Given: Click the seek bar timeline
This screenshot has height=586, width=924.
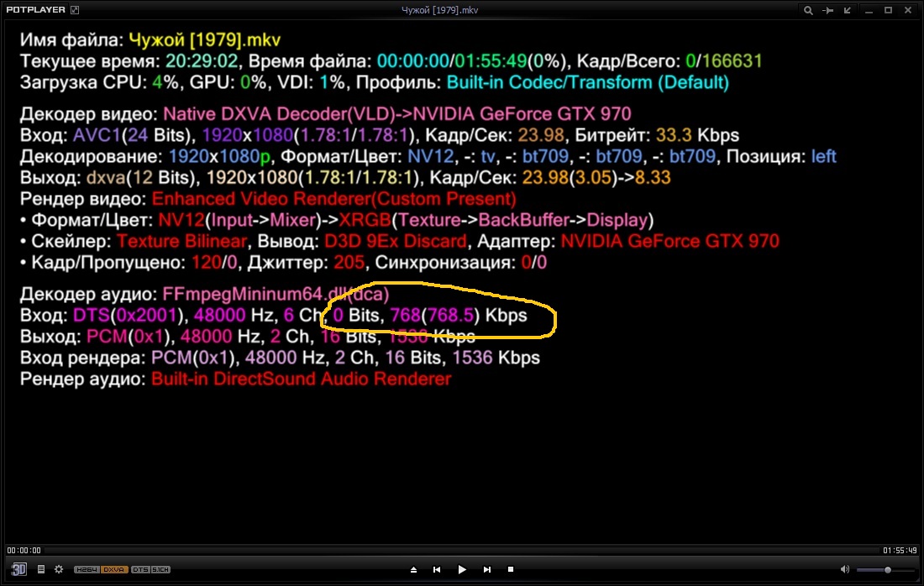Looking at the screenshot, I should pyautogui.click(x=462, y=551).
